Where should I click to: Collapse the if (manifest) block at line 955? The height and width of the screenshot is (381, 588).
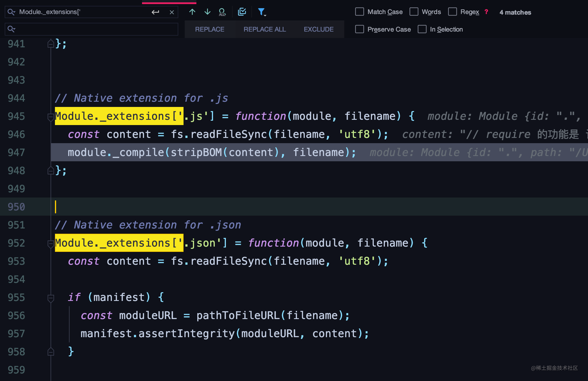[x=50, y=297]
